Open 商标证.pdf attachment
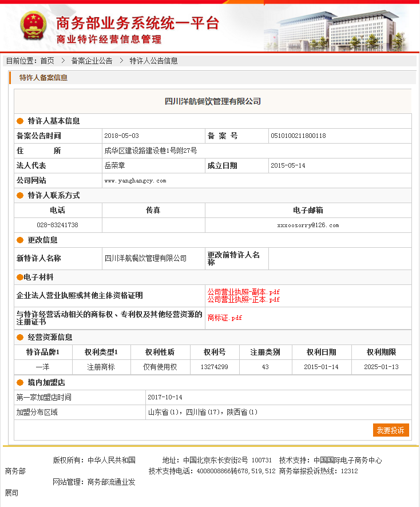This screenshot has height=507, width=420. click(225, 318)
